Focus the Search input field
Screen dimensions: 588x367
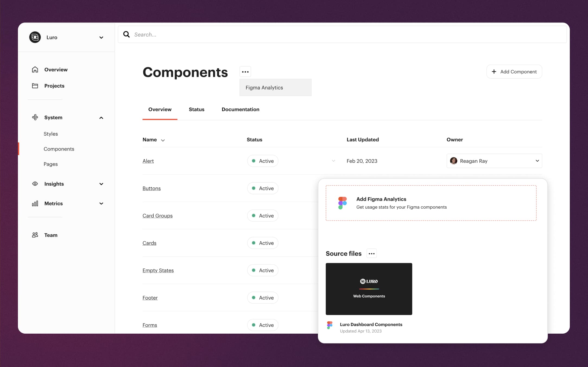[x=342, y=34]
